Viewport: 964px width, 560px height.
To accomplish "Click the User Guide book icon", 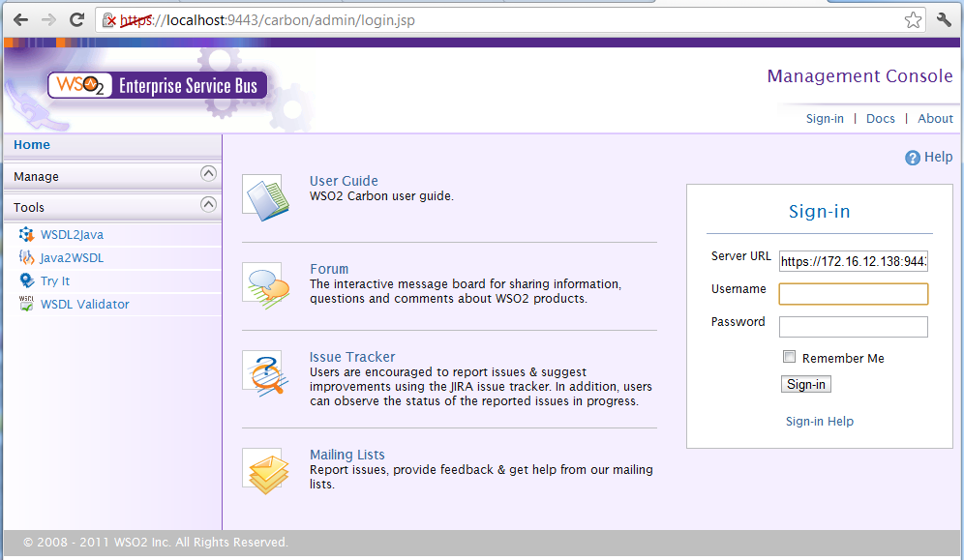I will pyautogui.click(x=265, y=197).
